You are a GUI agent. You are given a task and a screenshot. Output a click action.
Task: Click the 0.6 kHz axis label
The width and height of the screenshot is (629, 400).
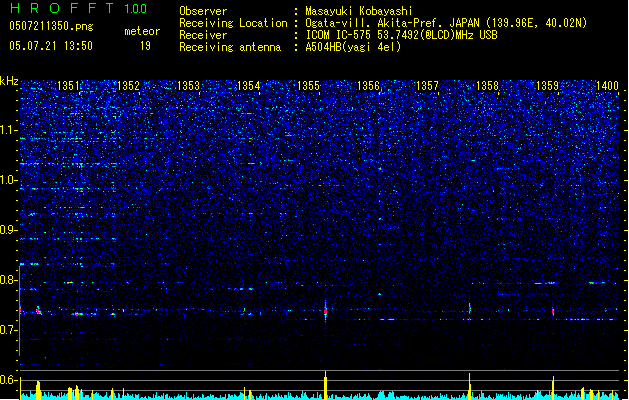(9, 380)
